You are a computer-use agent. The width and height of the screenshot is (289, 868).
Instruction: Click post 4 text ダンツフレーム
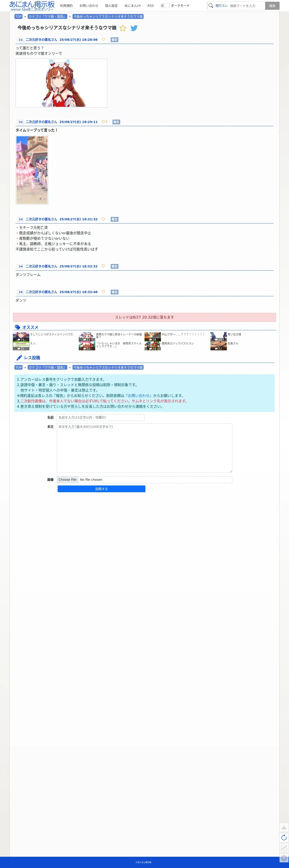point(28,275)
